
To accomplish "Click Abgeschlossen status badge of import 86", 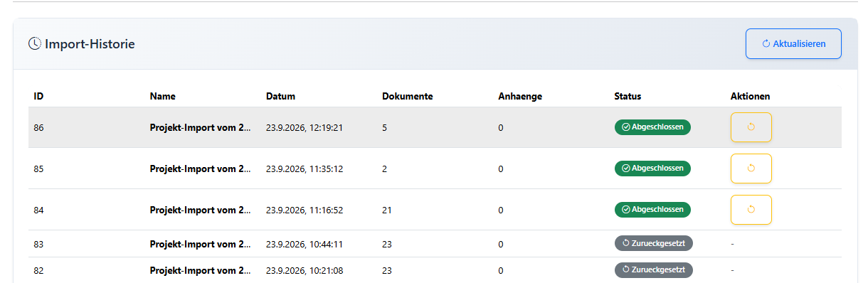I will click(652, 127).
